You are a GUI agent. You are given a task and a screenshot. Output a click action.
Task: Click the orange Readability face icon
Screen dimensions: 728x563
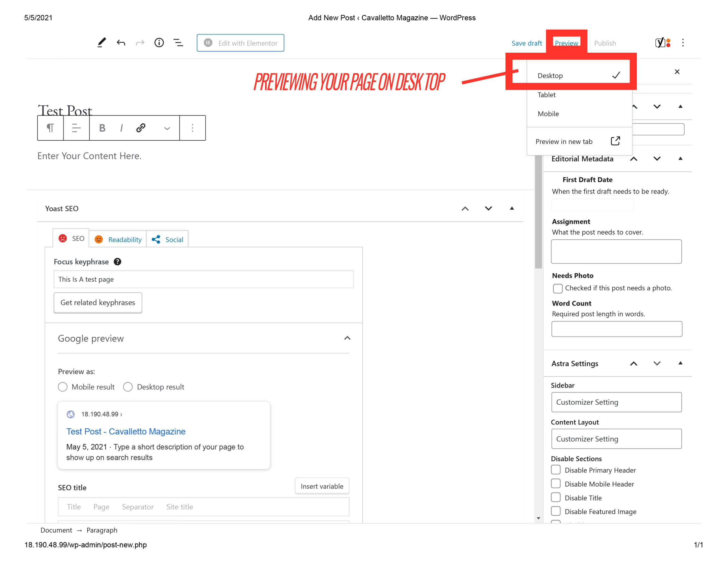[x=99, y=240]
